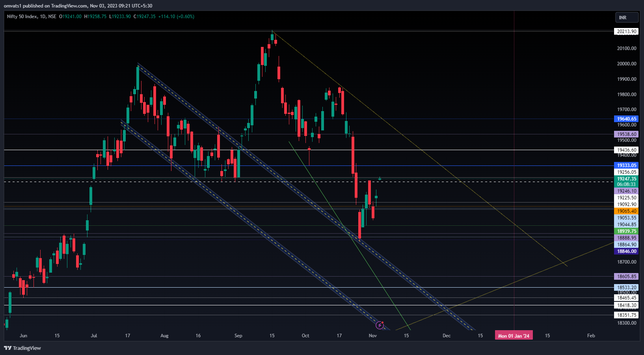The width and height of the screenshot is (644, 355).
Task: Click the Oct label on time axis
Action: pyautogui.click(x=305, y=336)
